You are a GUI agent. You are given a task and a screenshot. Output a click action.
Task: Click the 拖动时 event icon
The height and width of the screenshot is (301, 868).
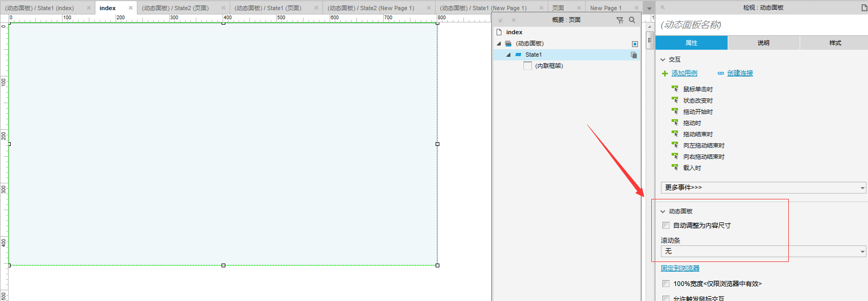click(675, 122)
